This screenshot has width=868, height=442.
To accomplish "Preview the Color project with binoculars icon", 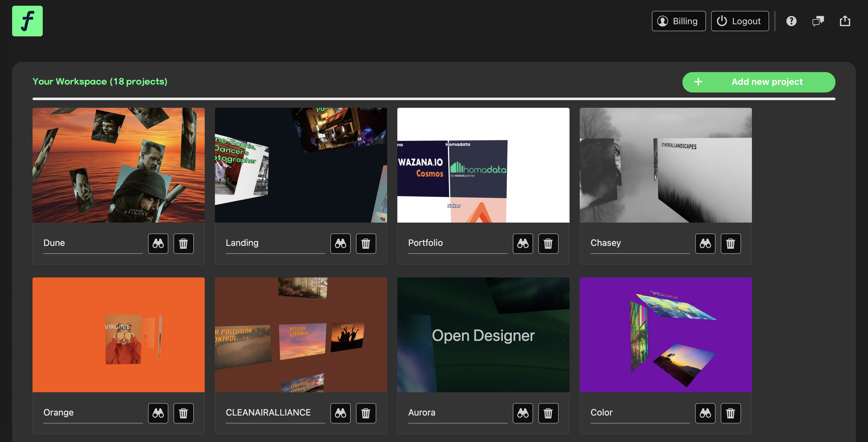I will click(x=706, y=413).
